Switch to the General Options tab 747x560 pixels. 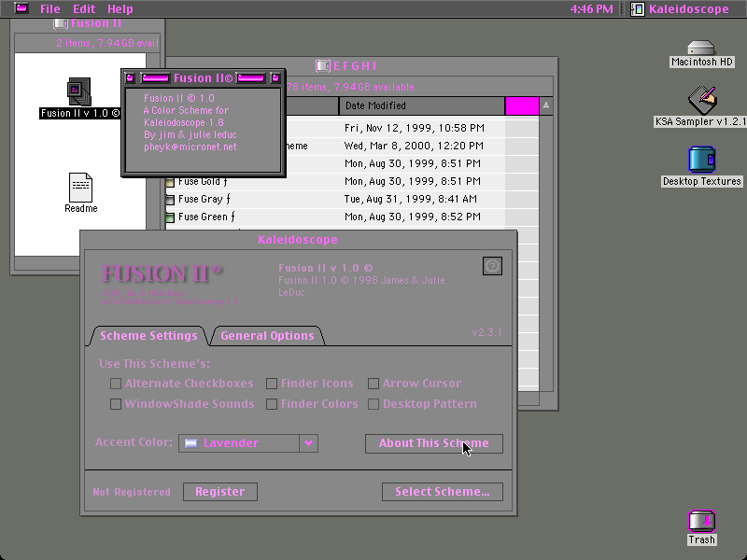pyautogui.click(x=267, y=336)
